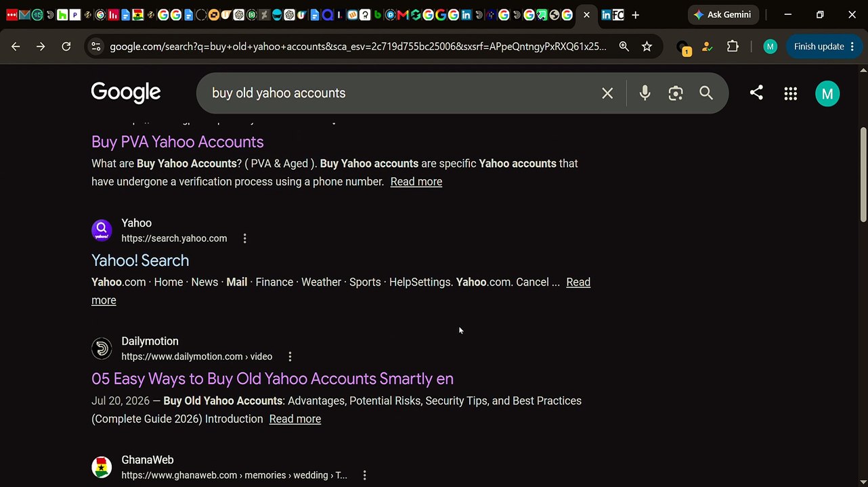
Task: Open Google account avatar M on page
Action: pos(827,94)
